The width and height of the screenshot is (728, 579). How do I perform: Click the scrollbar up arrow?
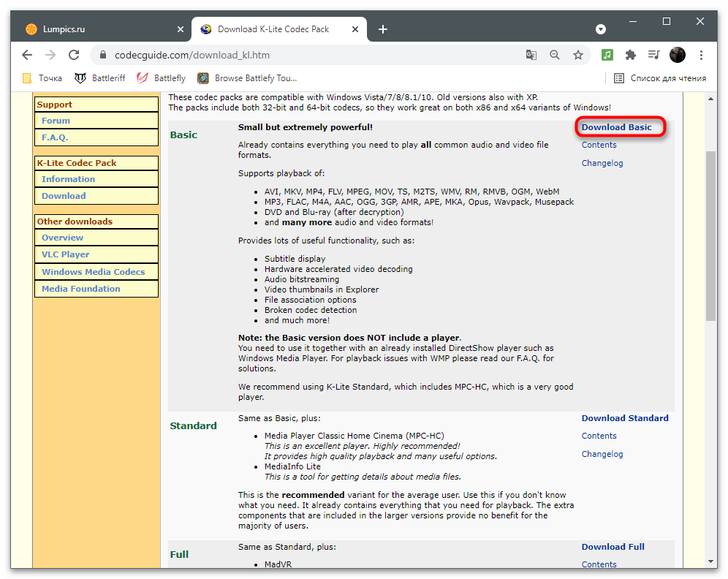[710, 99]
